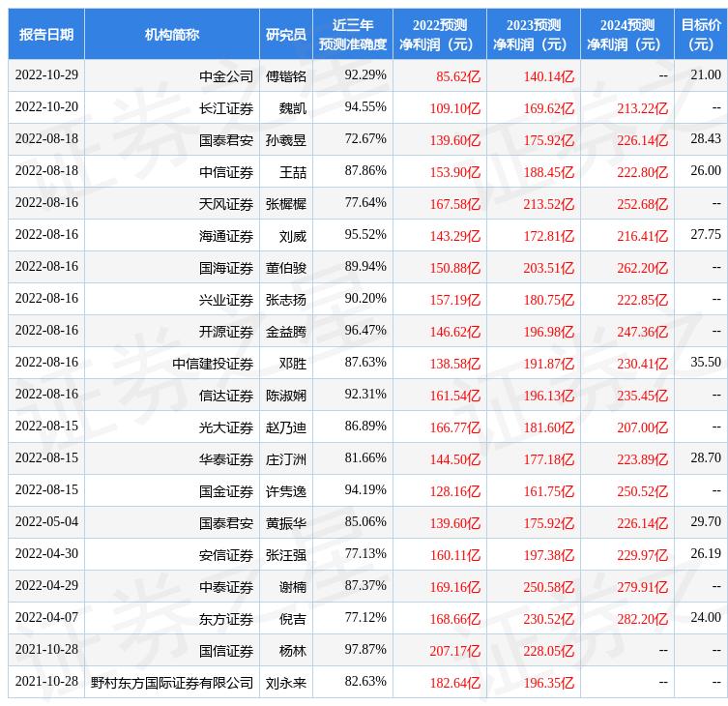The width and height of the screenshot is (728, 706).
Task: Select researcher 孙羲昱
Action: click(x=286, y=140)
